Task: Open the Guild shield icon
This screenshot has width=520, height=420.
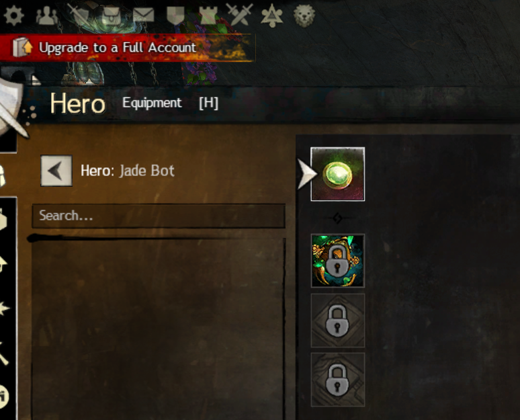Action: coord(175,15)
